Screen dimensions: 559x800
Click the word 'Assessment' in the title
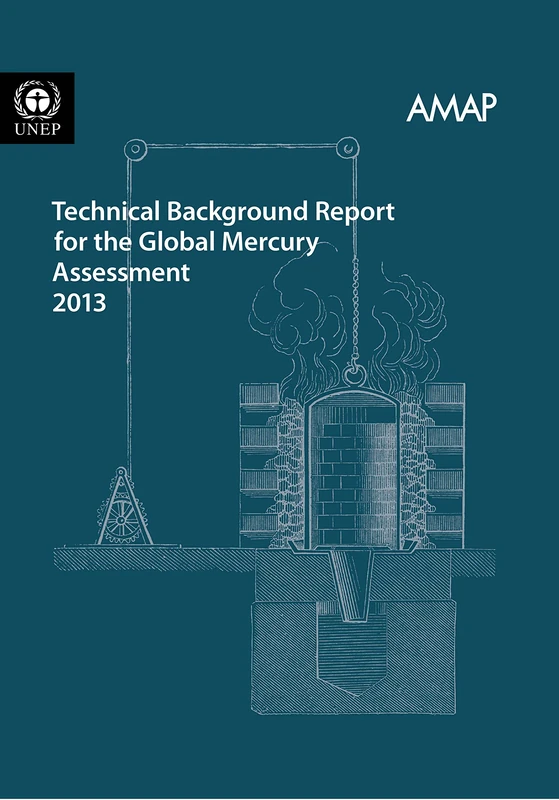121,272
